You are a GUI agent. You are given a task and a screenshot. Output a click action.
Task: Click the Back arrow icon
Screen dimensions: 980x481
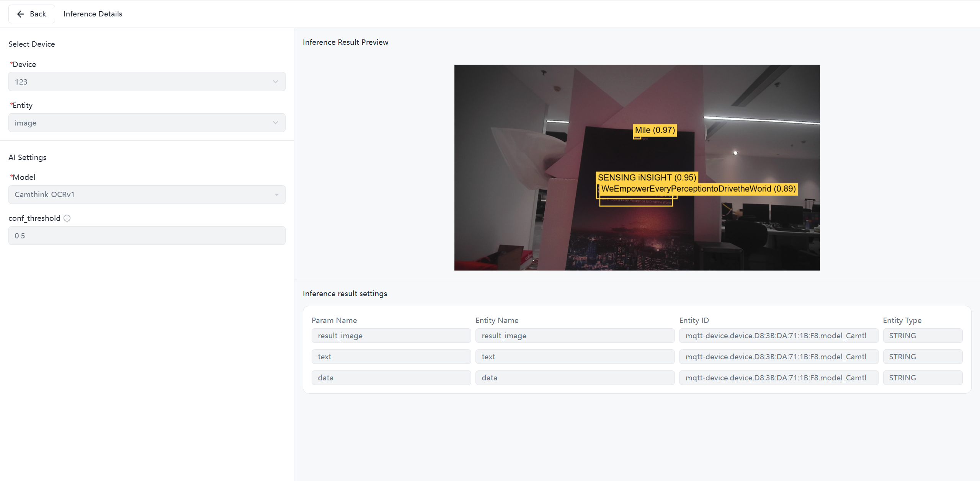click(21, 14)
